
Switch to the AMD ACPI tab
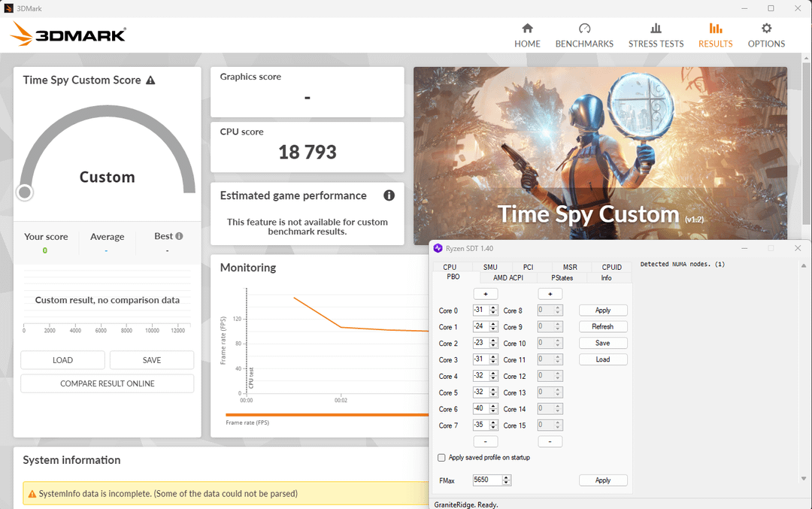pyautogui.click(x=508, y=277)
